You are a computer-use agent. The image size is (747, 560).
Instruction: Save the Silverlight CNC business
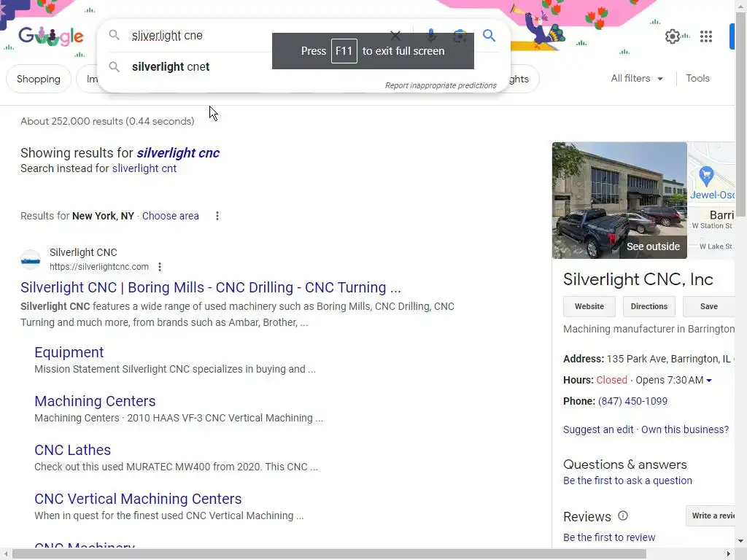coord(709,307)
